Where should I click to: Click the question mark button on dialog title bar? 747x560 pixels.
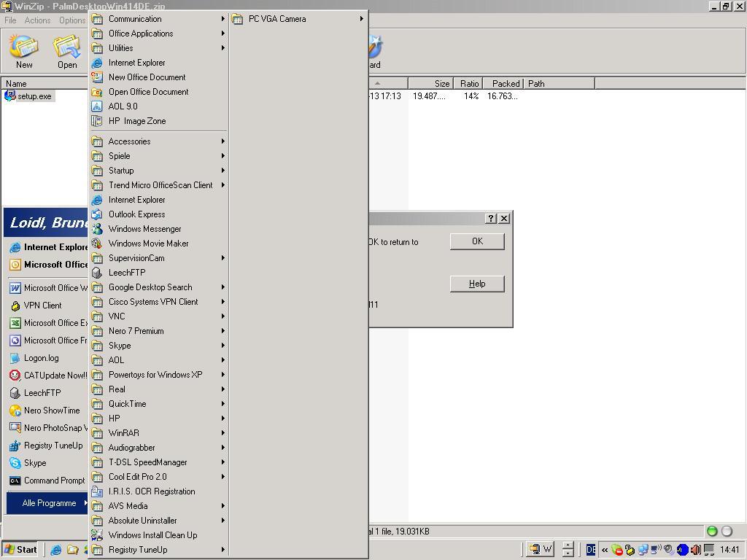491,219
